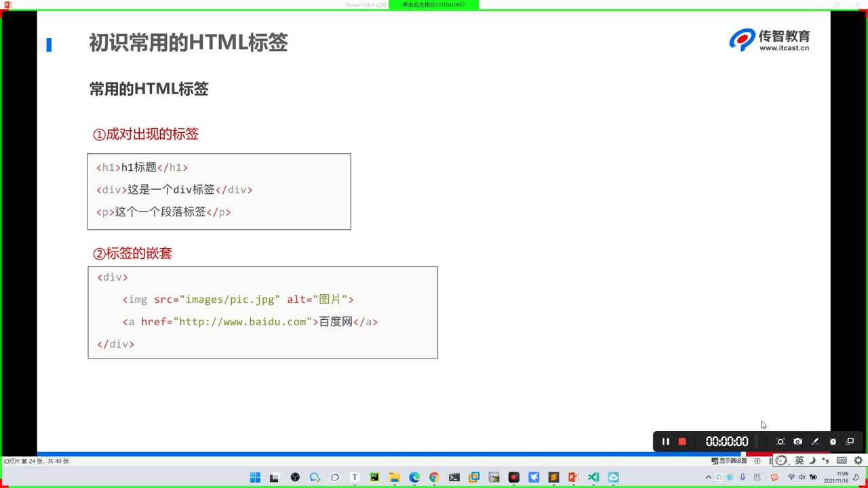Viewport: 868px width, 488px height.
Task: Open the Windows Start menu
Action: pos(255,477)
